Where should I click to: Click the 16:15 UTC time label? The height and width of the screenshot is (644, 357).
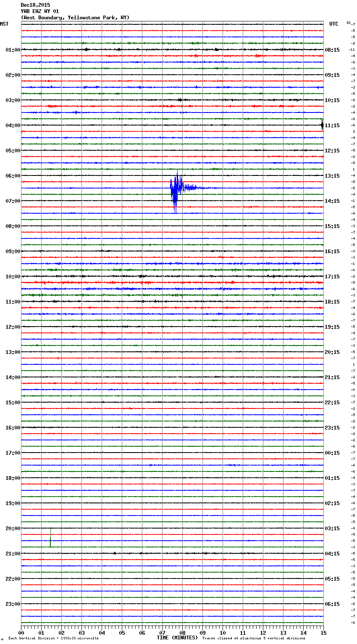332,251
